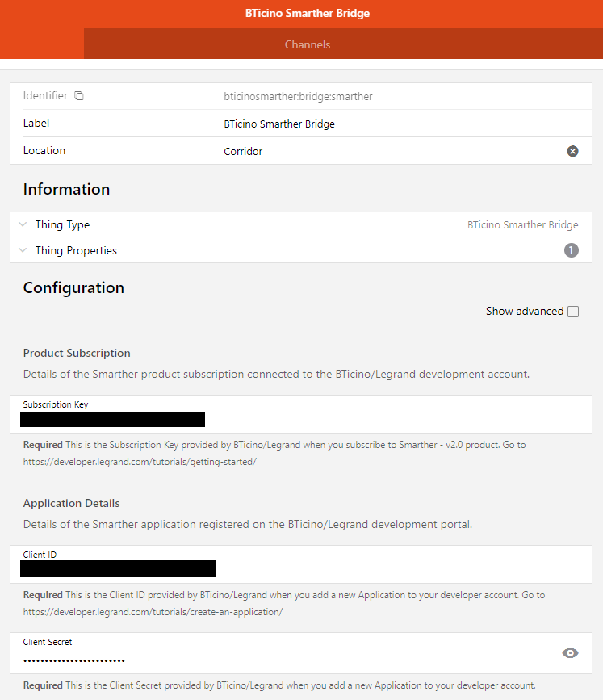Copy the Thing identifier icon

(79, 96)
